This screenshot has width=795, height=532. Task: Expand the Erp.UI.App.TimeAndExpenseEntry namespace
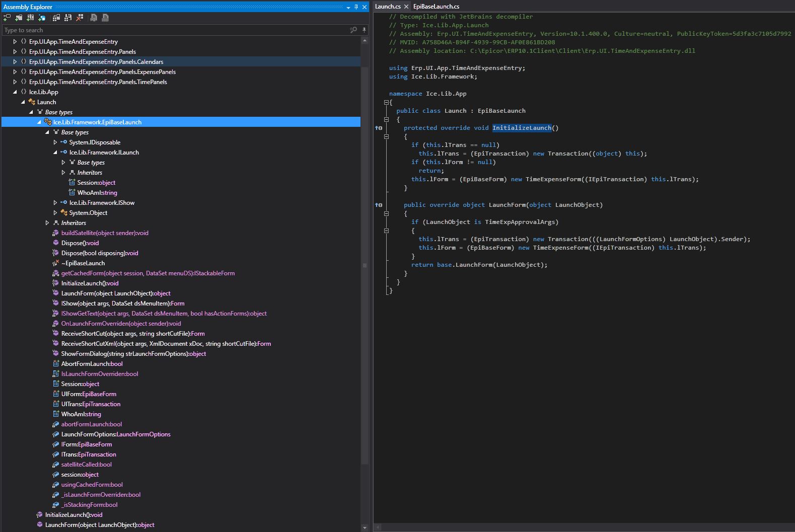[15, 42]
